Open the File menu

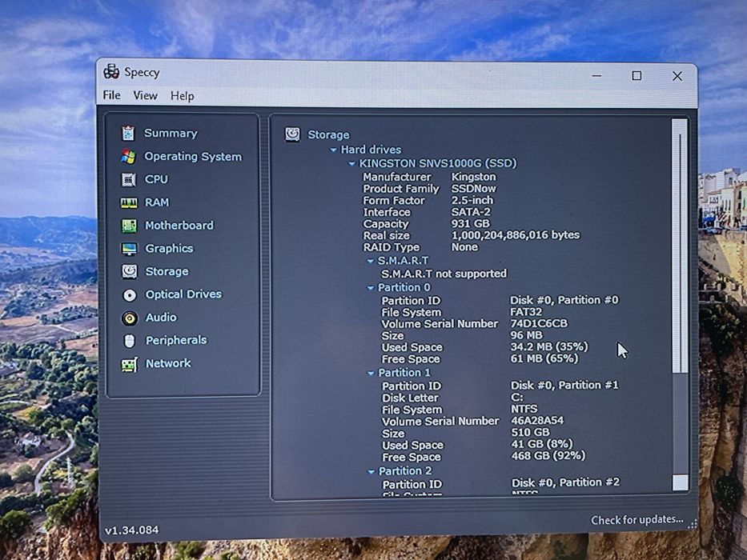(x=111, y=95)
